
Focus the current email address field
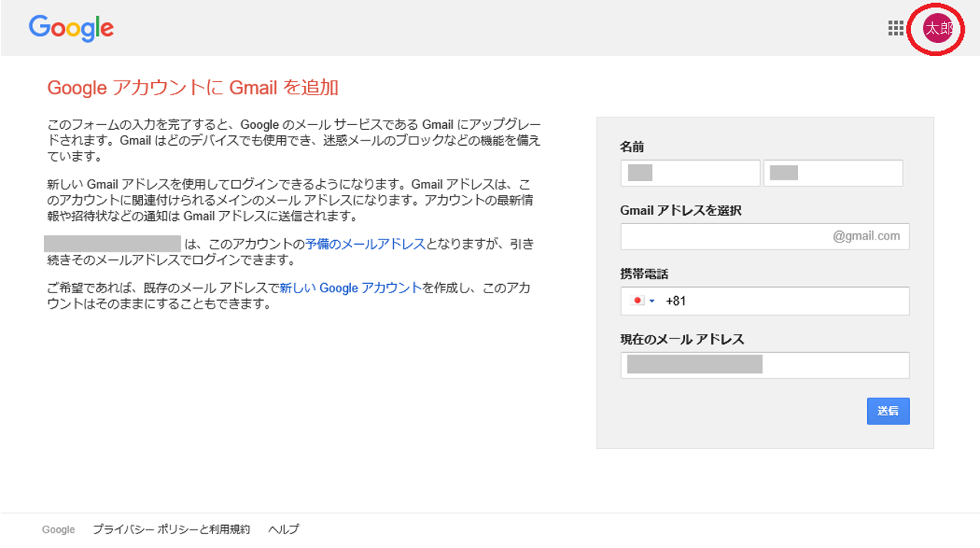coord(765,365)
